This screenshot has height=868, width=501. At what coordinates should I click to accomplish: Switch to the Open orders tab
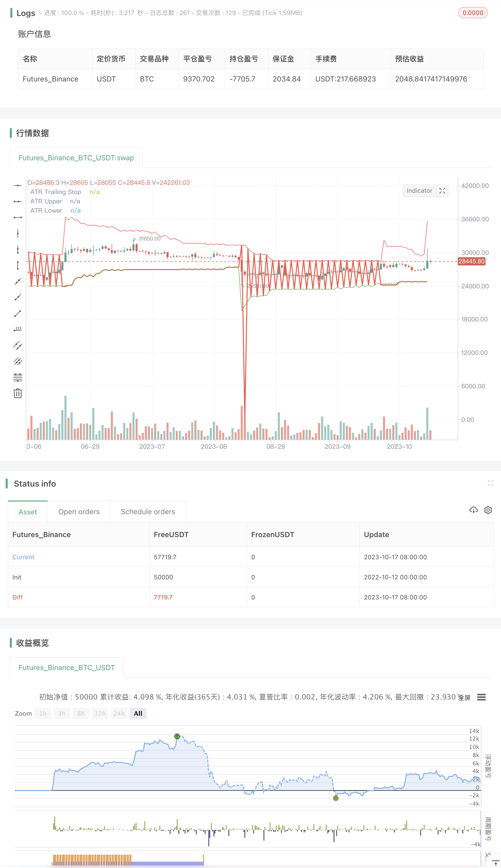pos(79,512)
